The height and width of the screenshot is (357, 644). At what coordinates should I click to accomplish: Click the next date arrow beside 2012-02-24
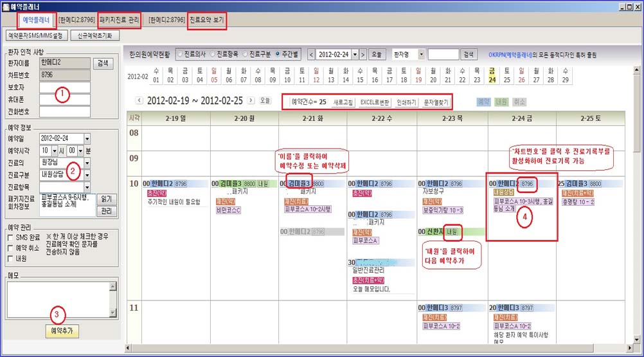[x=362, y=54]
